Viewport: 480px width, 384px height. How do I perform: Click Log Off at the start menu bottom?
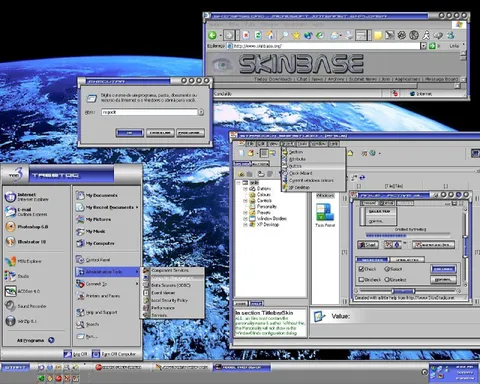tap(76, 354)
